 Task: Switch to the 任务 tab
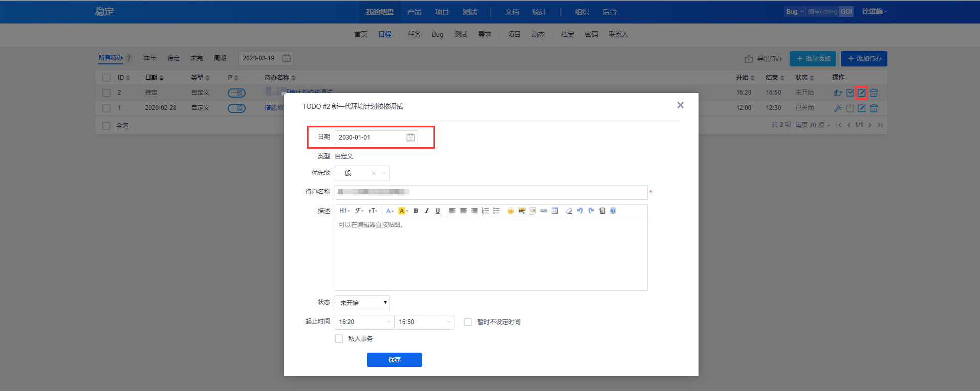[414, 34]
